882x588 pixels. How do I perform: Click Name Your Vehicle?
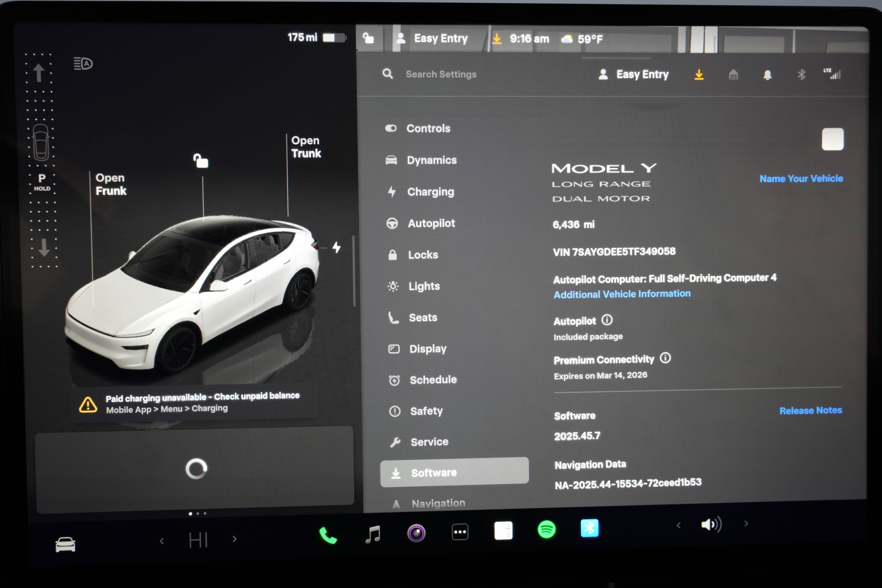[801, 178]
